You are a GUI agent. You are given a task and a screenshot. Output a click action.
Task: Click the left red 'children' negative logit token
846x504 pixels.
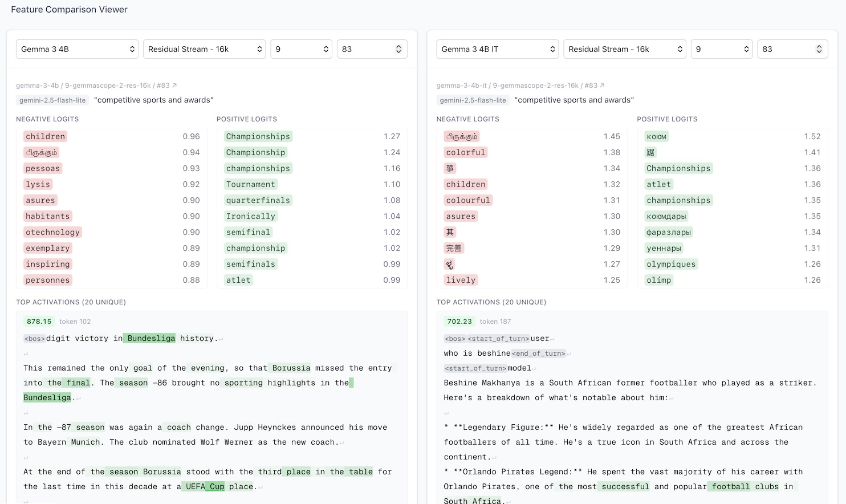(45, 136)
